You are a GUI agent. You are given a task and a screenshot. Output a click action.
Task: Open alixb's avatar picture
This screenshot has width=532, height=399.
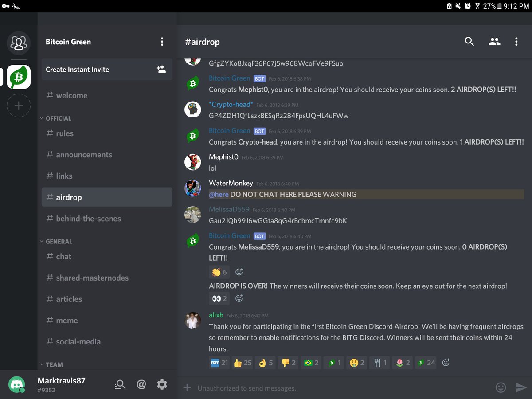point(192,320)
